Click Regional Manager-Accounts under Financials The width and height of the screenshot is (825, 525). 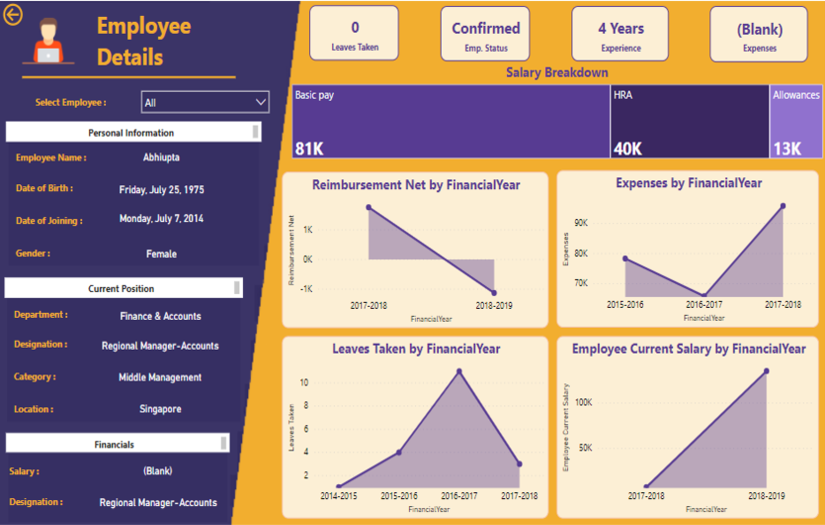point(158,502)
